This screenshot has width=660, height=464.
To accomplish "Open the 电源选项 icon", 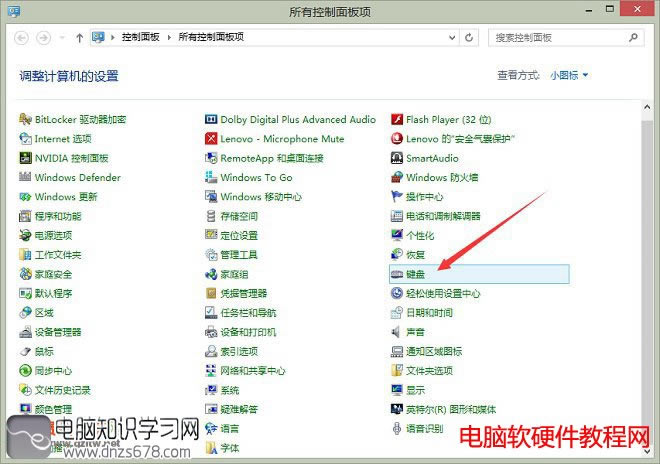I will click(25, 235).
